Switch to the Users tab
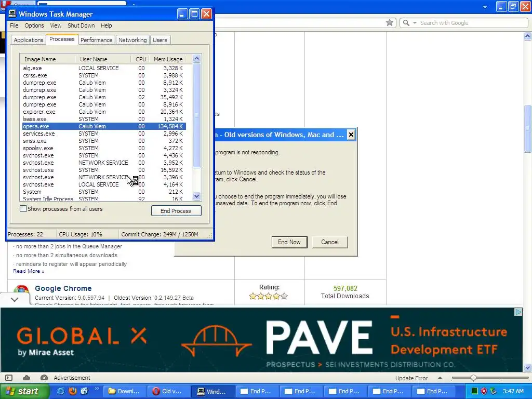532x399 pixels. tap(160, 40)
